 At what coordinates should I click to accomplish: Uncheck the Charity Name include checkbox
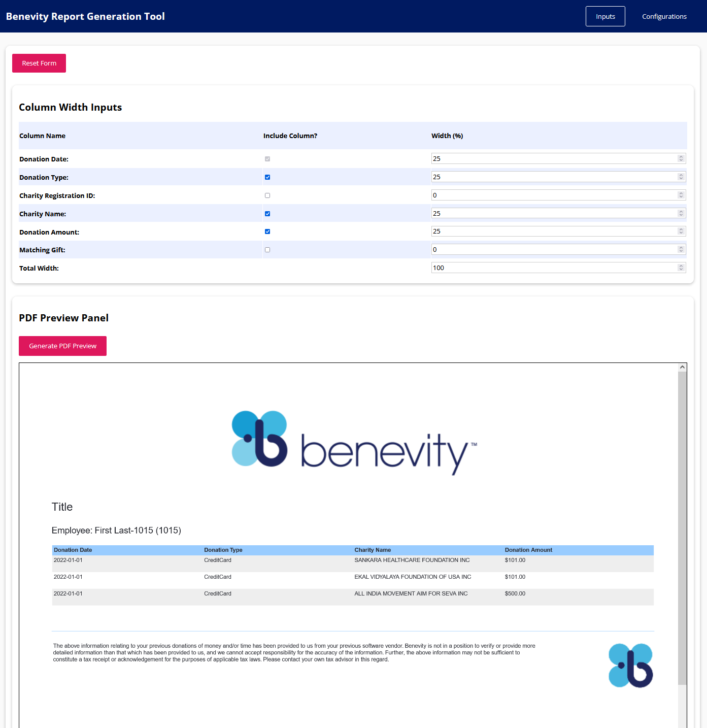[267, 214]
